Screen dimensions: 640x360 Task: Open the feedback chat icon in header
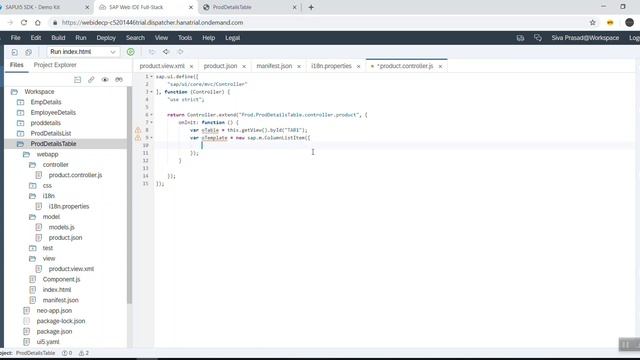[538, 38]
